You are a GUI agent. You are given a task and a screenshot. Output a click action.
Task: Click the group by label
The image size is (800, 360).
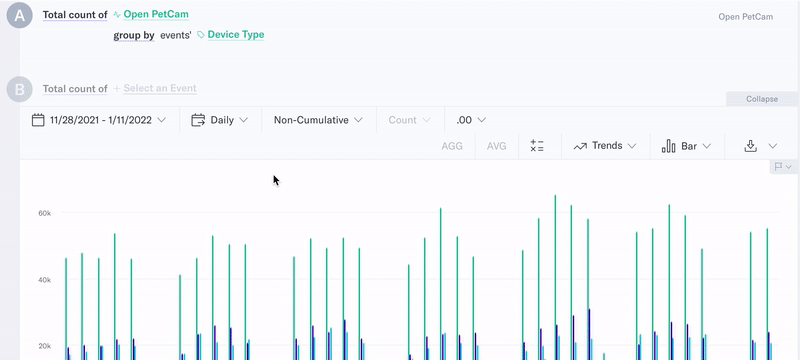click(x=134, y=35)
